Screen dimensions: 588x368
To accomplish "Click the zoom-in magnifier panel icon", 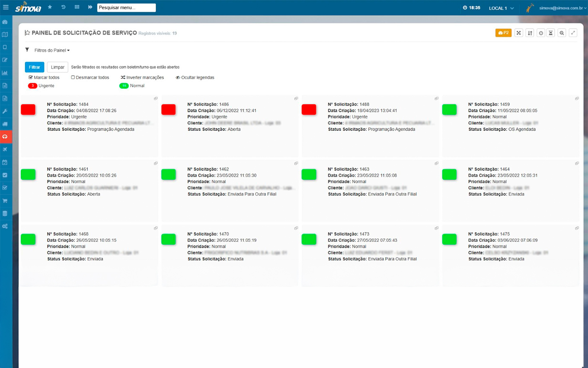I will point(562,33).
